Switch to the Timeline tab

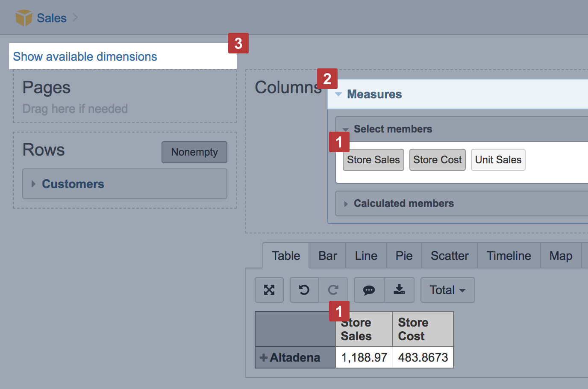[509, 256]
